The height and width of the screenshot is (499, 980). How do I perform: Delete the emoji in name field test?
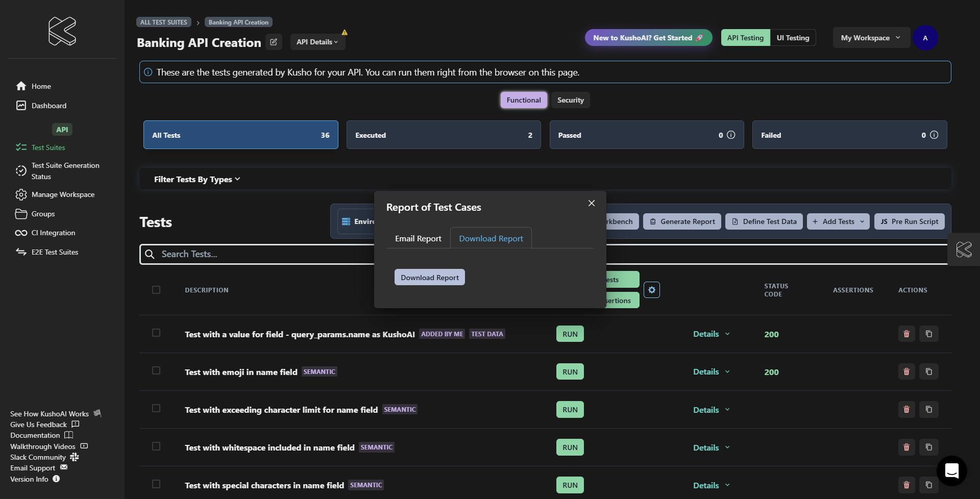(906, 371)
